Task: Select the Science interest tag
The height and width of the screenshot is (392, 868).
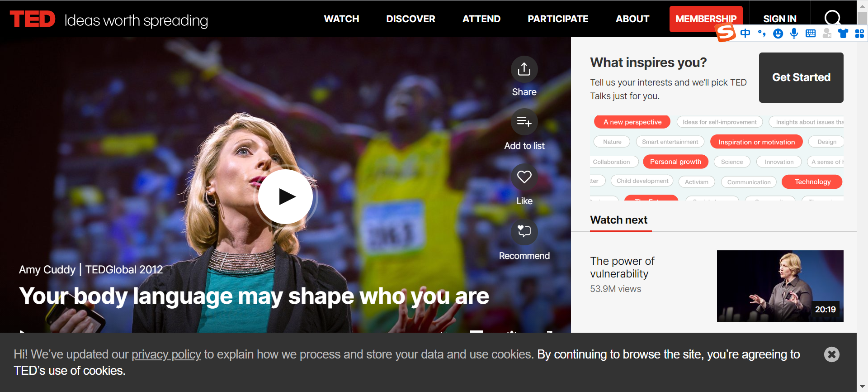Action: pos(732,162)
